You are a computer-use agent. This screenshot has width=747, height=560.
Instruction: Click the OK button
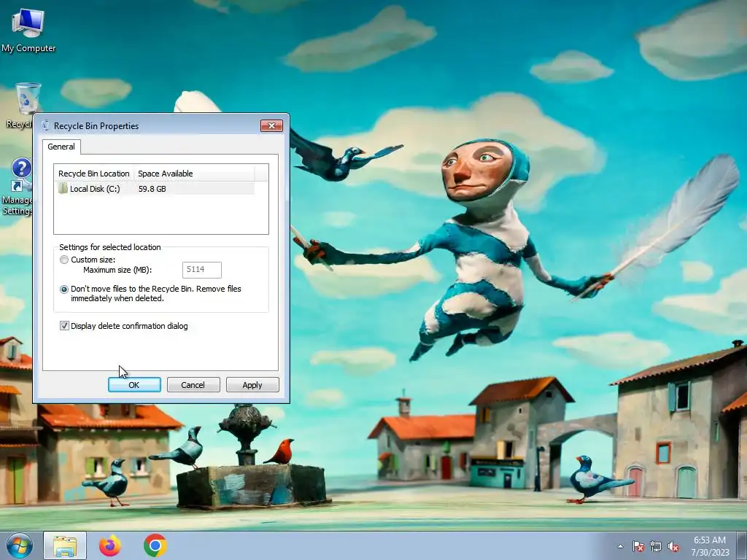(134, 385)
